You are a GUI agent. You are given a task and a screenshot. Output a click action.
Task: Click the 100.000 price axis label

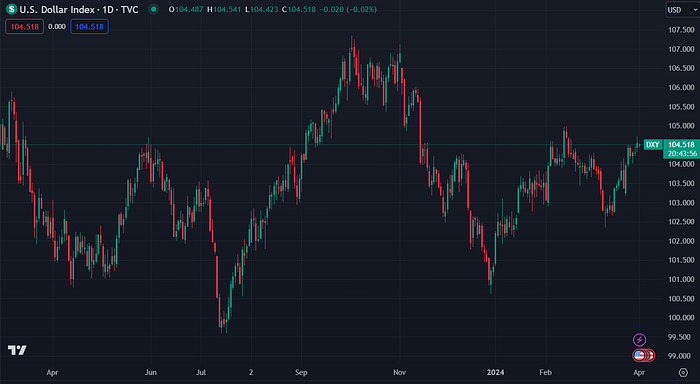click(681, 318)
